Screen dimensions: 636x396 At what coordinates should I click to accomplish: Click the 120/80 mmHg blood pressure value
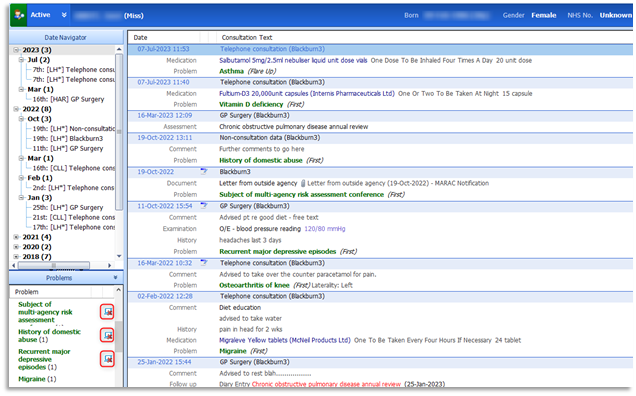pos(324,229)
